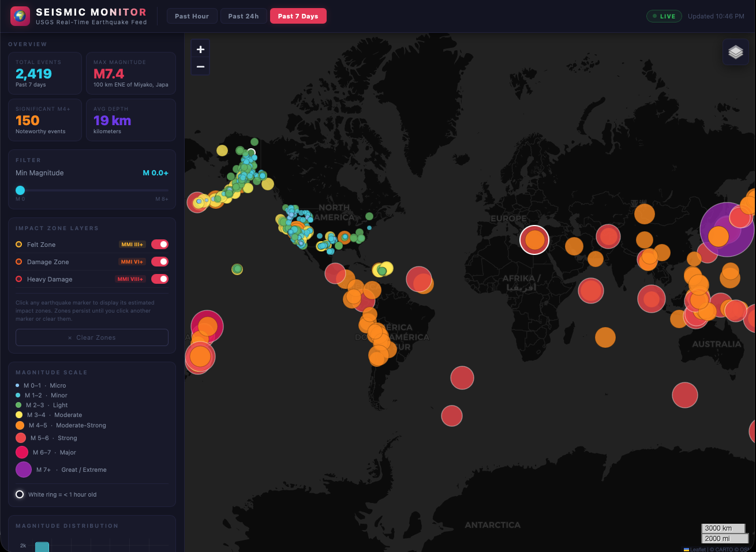The height and width of the screenshot is (552, 756).
Task: Click the Damage Zone ring icon
Action: [x=19, y=261]
